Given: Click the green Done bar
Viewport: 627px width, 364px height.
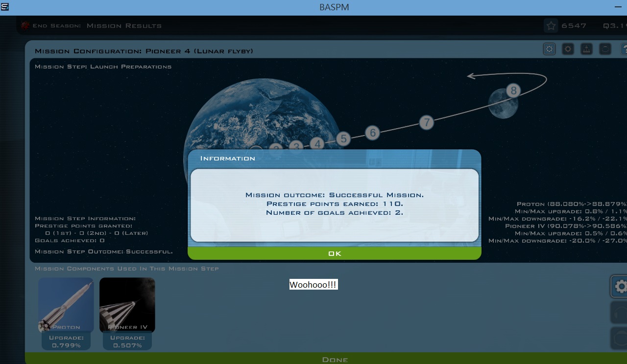Looking at the screenshot, I should tap(335, 359).
